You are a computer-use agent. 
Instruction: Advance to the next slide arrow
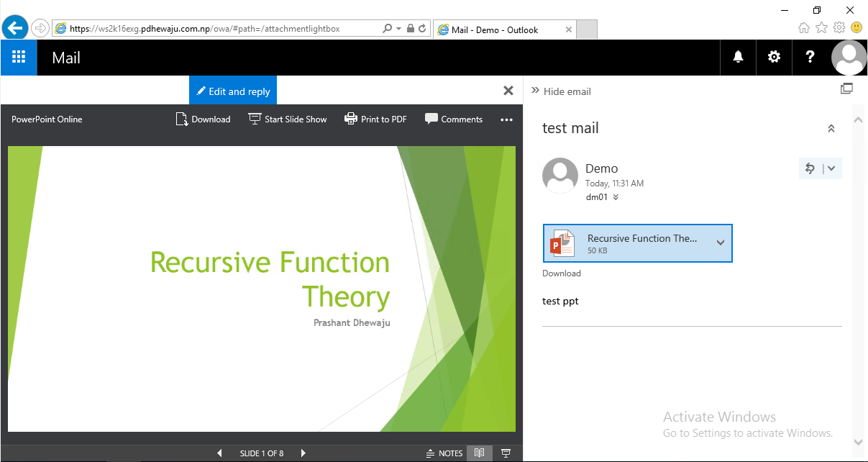pyautogui.click(x=303, y=453)
